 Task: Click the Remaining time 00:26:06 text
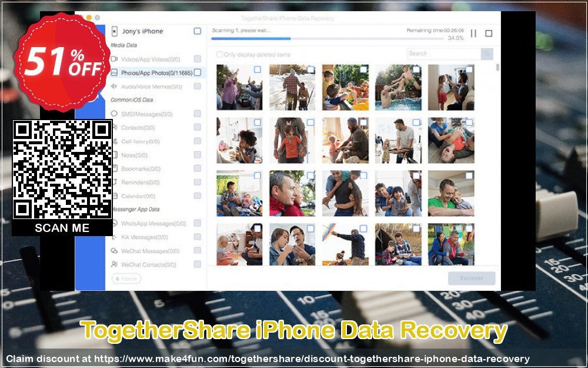tap(435, 31)
